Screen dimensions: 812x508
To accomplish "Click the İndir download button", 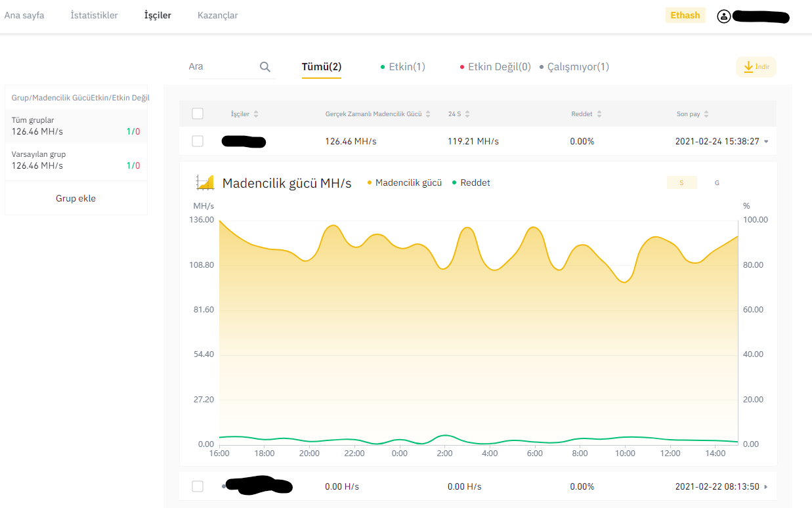I will tap(756, 66).
